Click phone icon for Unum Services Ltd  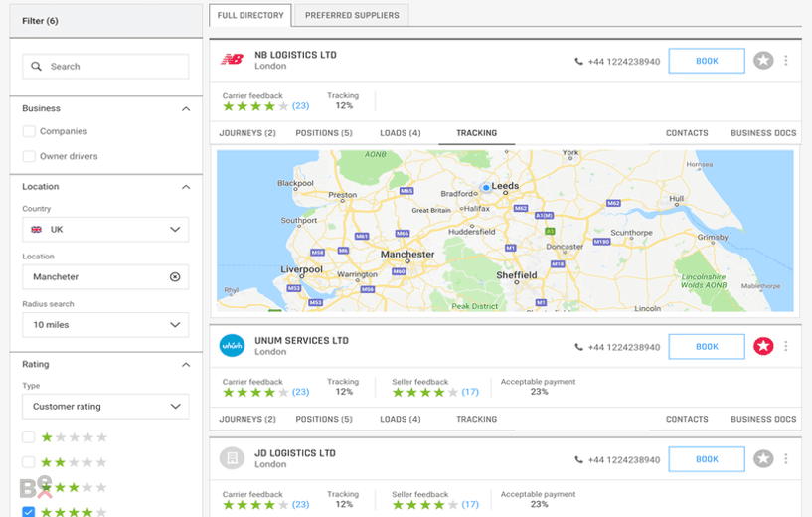(578, 347)
